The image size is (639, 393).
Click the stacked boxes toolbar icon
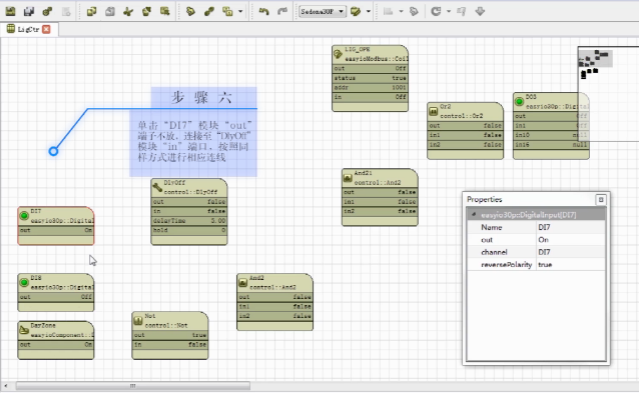227,11
